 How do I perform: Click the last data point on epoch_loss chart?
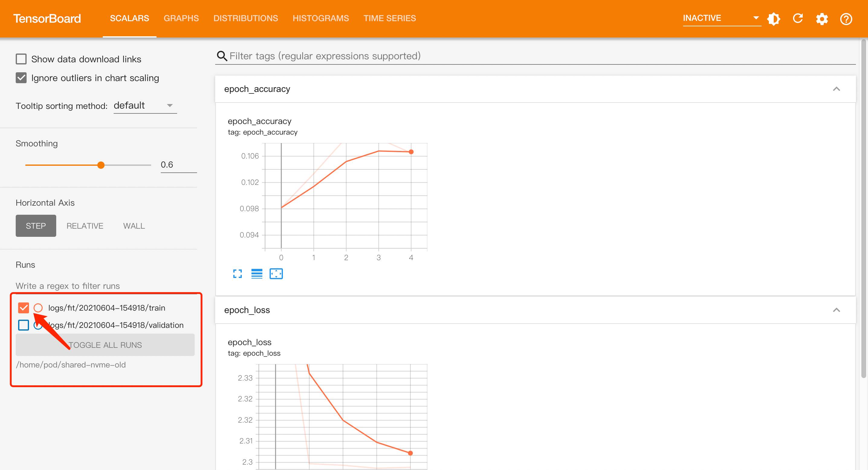(x=410, y=453)
